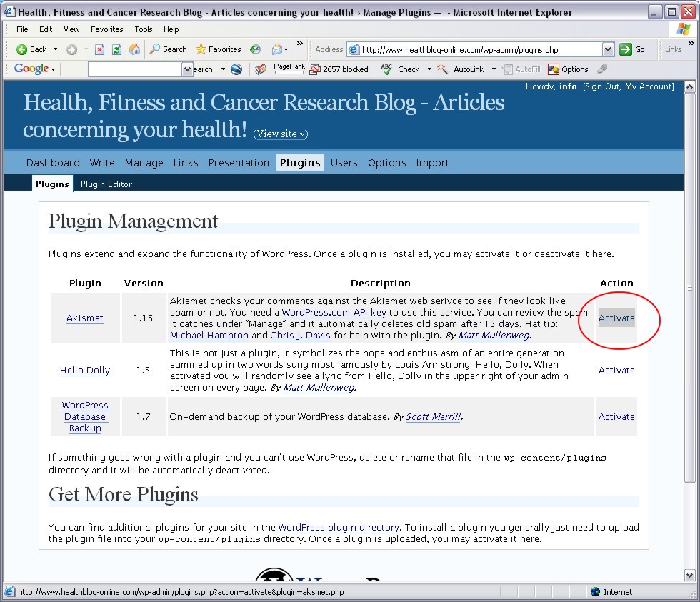Open the Google logo dropdown menu
The image size is (700, 602).
point(53,69)
